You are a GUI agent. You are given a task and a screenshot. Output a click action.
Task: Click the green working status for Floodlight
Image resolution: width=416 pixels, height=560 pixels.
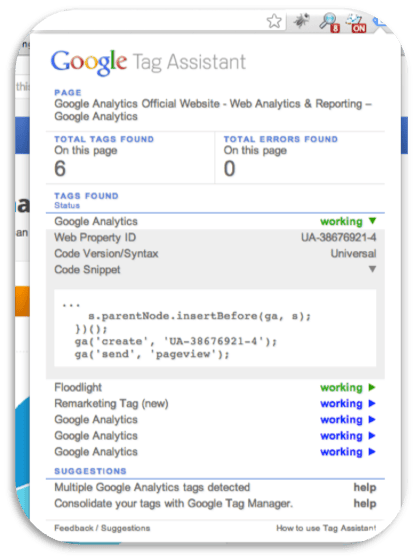click(x=341, y=388)
